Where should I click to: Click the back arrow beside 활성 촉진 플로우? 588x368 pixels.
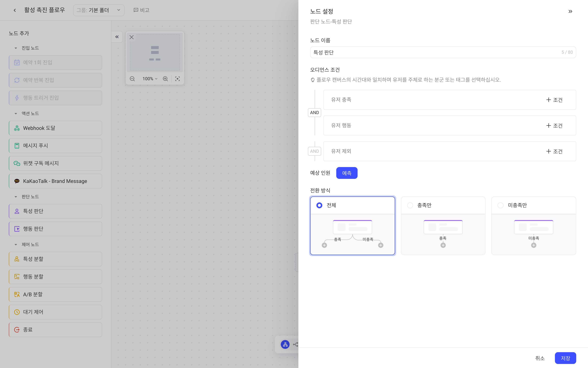pyautogui.click(x=15, y=10)
